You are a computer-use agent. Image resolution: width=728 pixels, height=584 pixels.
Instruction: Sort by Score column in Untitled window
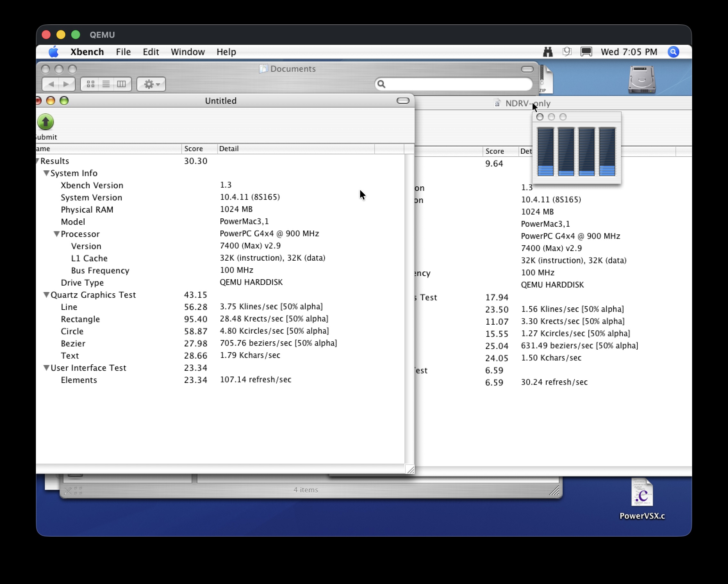coord(200,149)
